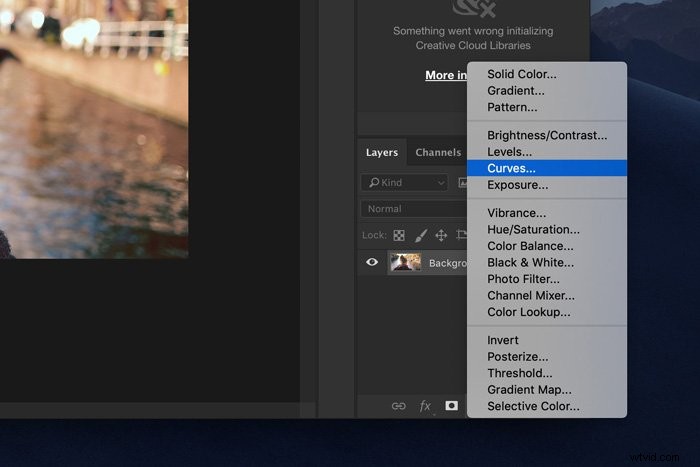The height and width of the screenshot is (467, 700).
Task: Switch to the Channels tab
Action: pyautogui.click(x=438, y=152)
